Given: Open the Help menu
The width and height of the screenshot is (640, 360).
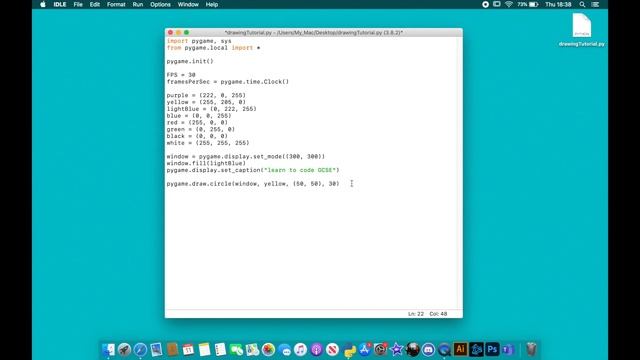Looking at the screenshot, I should coord(211,4).
